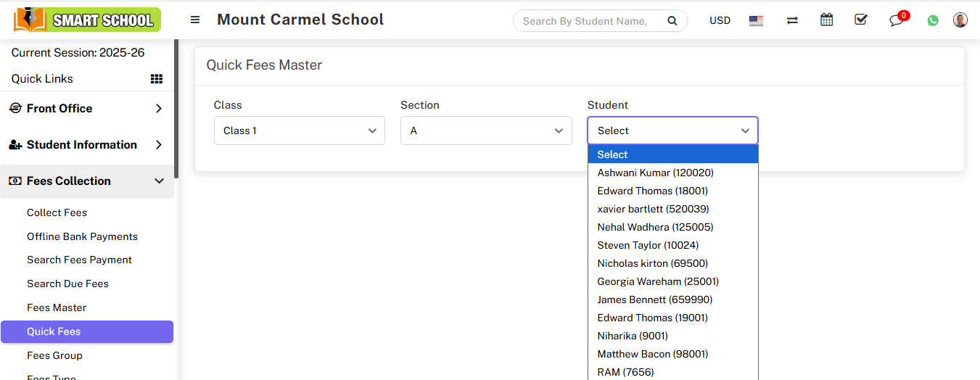Screen dimensions: 980x380
Task: Open the language flag selector
Action: coord(756,20)
